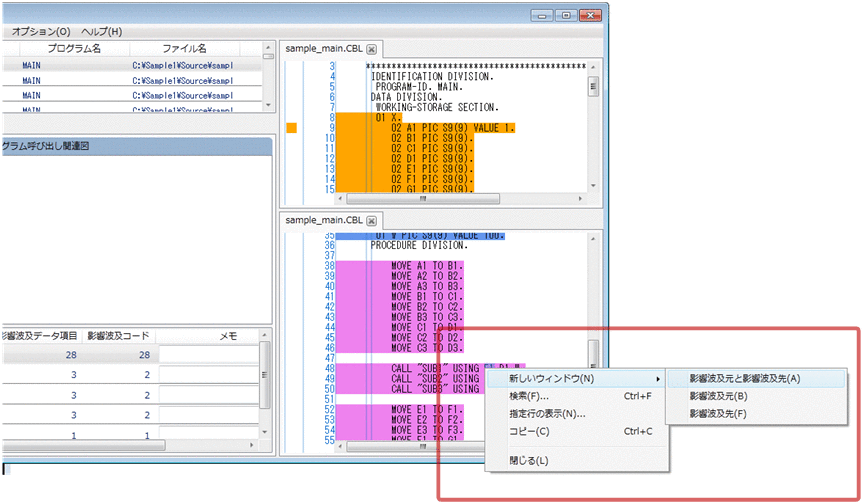This screenshot has height=504, width=863.
Task: Choose 指定行の表示(N)... in the context menu
Action: click(547, 413)
